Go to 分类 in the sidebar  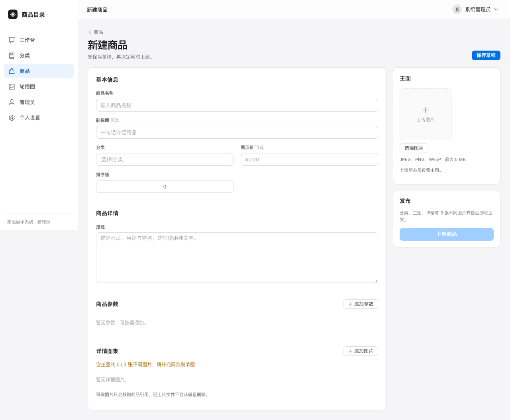[39, 56]
